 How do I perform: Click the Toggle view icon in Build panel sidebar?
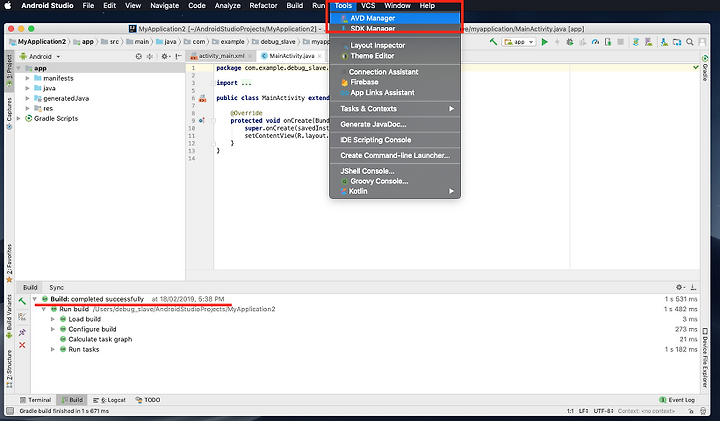(x=22, y=317)
